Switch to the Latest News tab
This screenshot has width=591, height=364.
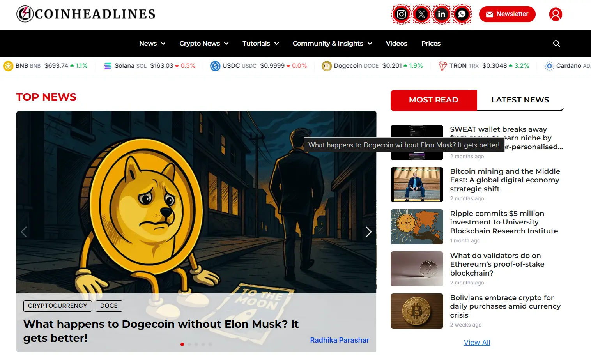point(520,100)
